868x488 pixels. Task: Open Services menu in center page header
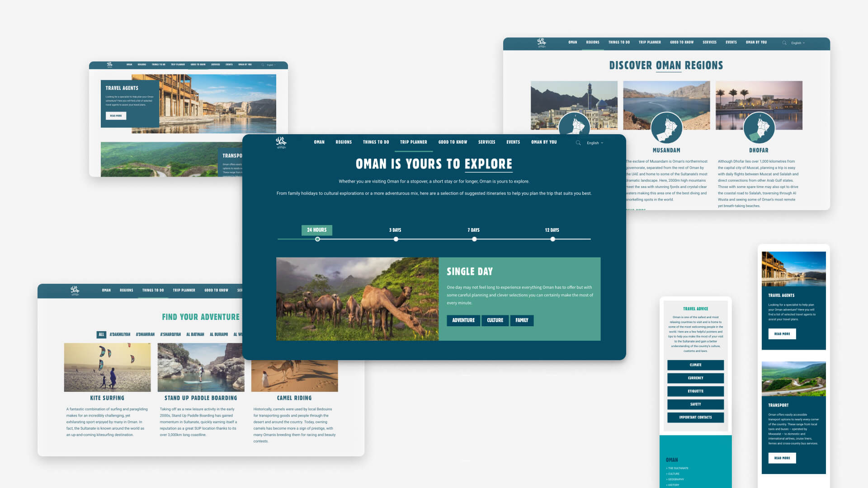(487, 142)
